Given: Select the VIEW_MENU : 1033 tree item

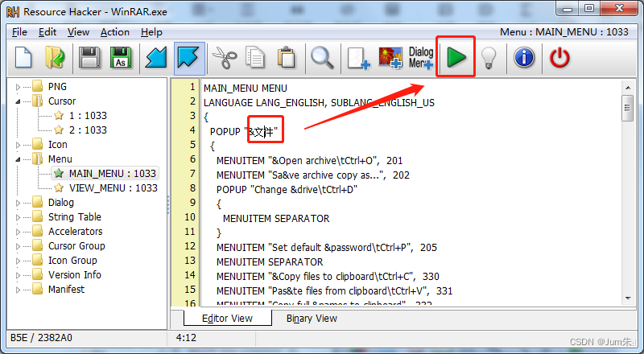Looking at the screenshot, I should tap(113, 188).
